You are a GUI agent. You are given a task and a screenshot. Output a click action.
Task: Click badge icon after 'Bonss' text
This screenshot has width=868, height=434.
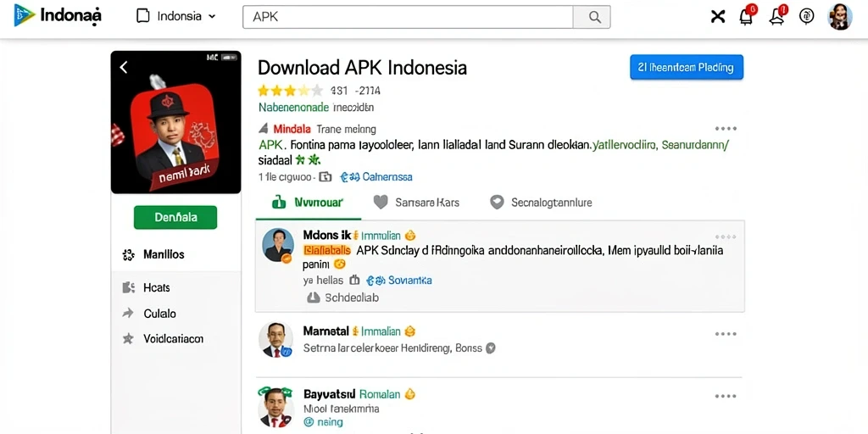click(x=490, y=348)
